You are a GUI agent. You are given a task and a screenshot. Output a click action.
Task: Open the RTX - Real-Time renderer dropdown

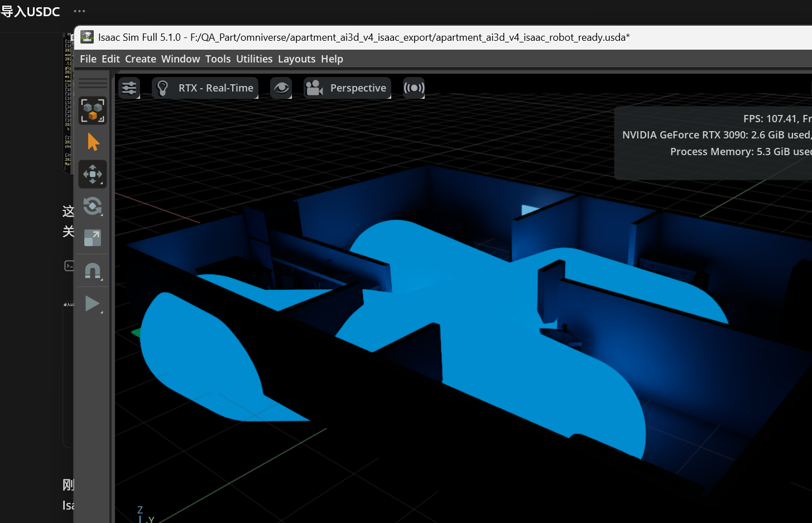click(205, 88)
